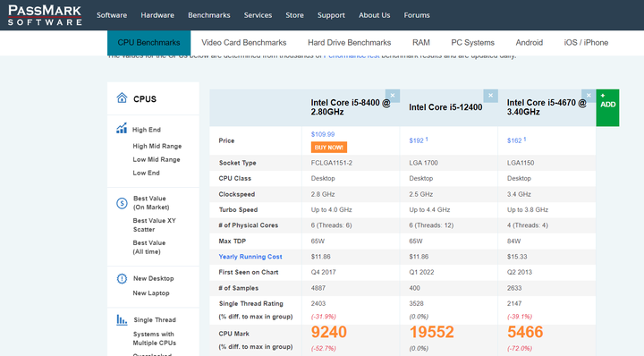Viewport: 644px width, 356px height.
Task: Open Best Value XY Scatter chart
Action: pos(154,225)
